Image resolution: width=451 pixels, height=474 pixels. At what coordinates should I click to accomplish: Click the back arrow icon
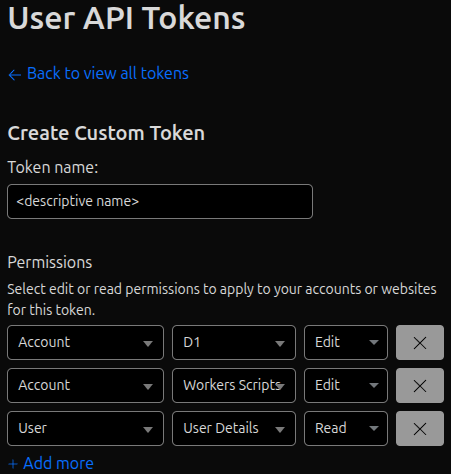tap(15, 75)
